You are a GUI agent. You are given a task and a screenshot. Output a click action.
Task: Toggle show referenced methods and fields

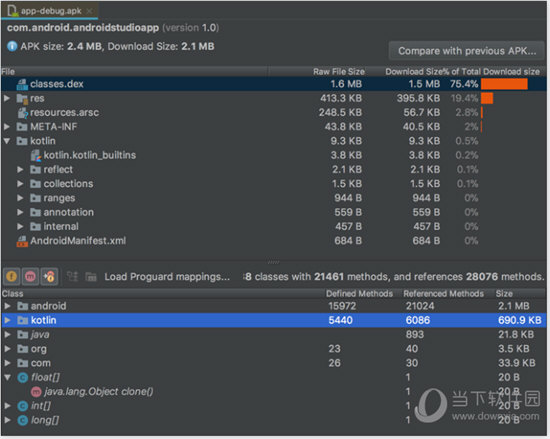49,277
